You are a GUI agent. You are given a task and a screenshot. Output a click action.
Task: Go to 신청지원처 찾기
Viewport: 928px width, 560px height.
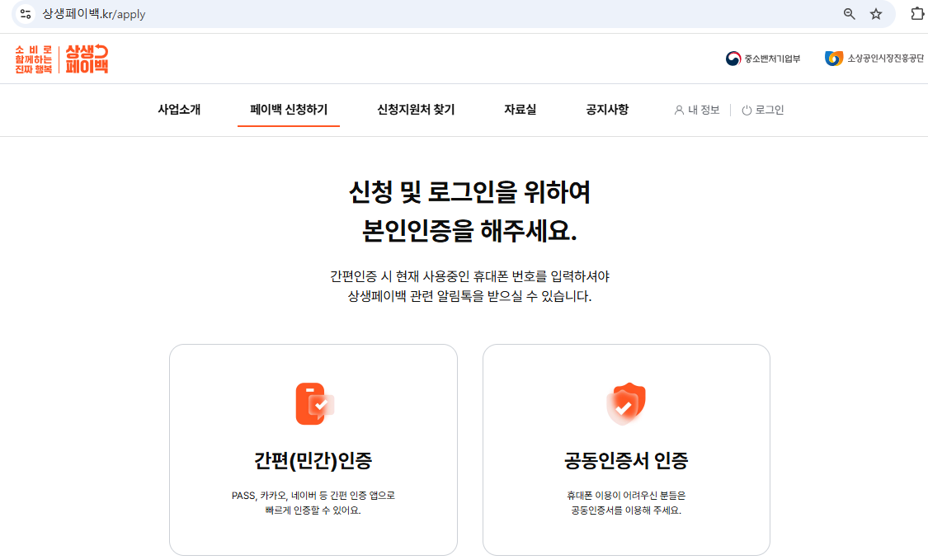pos(416,109)
